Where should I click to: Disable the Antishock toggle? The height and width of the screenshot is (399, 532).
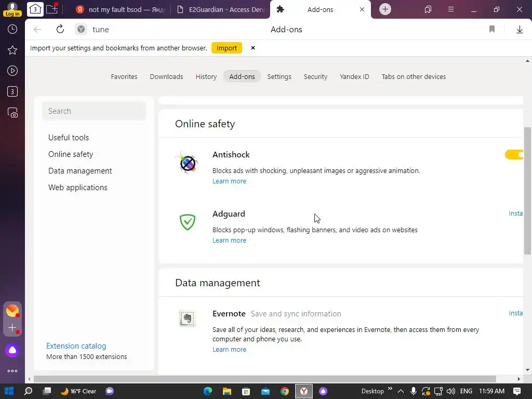(x=514, y=155)
